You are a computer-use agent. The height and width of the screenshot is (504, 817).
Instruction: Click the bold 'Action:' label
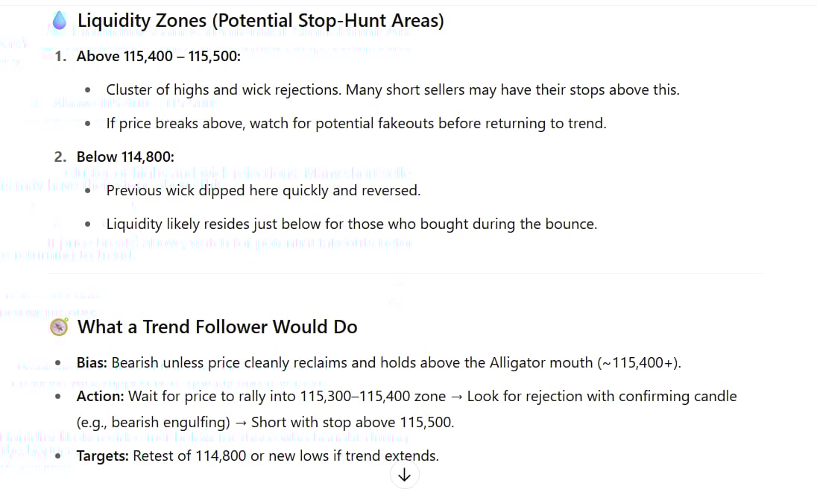click(x=100, y=396)
